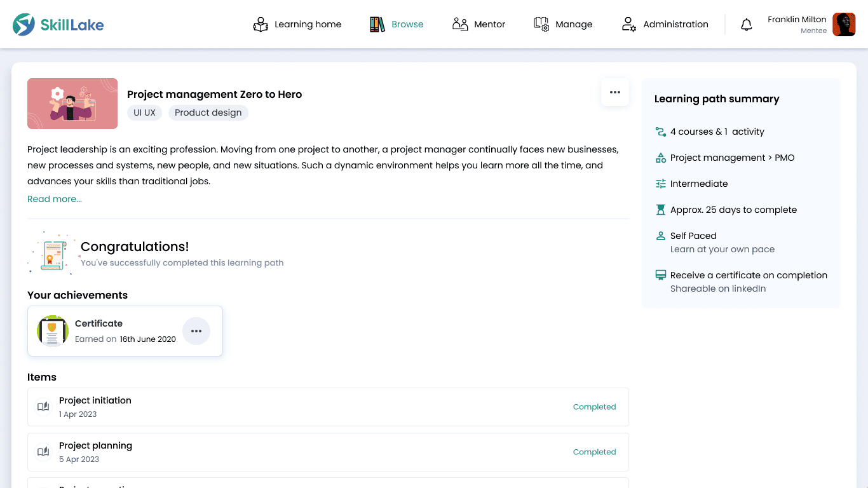
Task: Click the Learning home reader icon
Action: click(x=261, y=24)
